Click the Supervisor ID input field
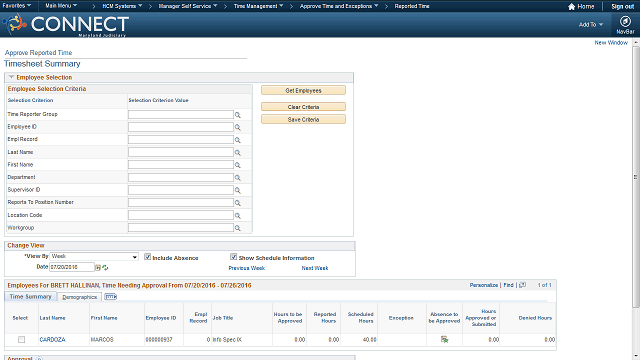 pyautogui.click(x=181, y=190)
